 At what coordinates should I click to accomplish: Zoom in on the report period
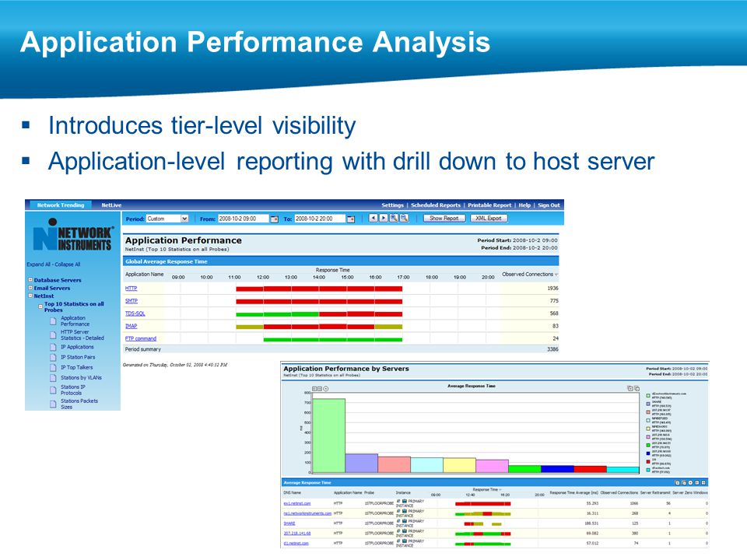(x=394, y=218)
